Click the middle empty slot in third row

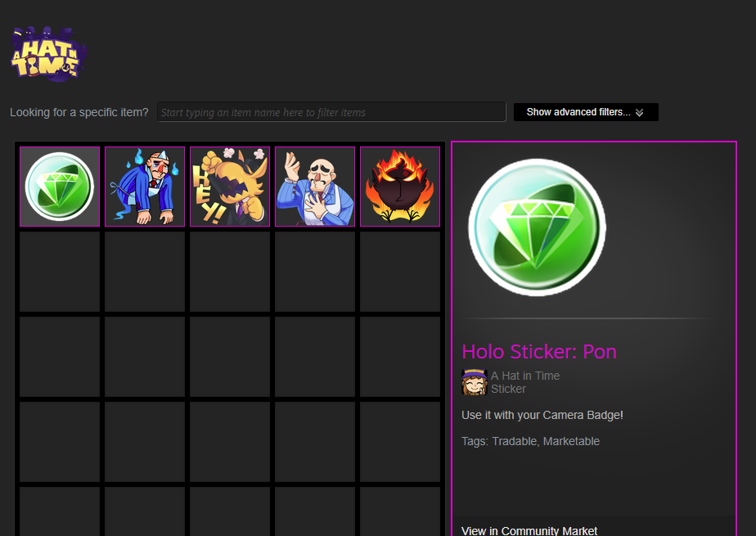230,357
